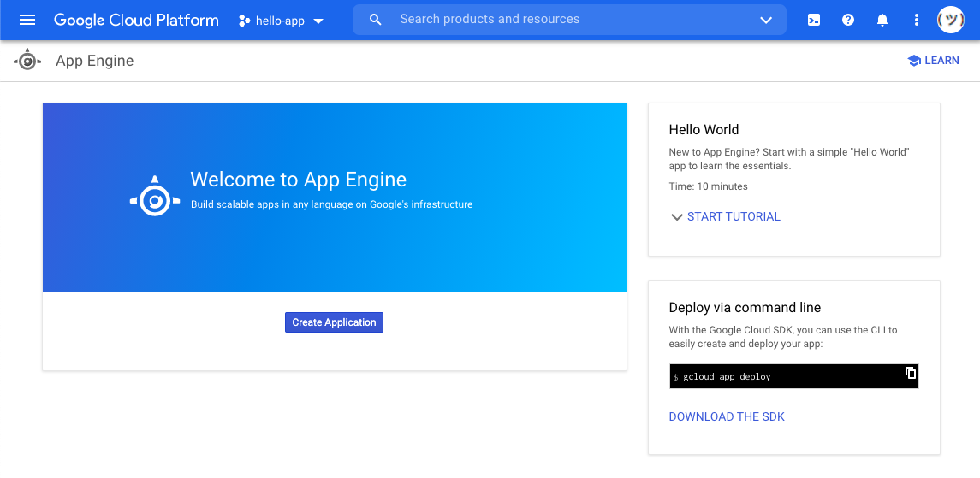Screen dimensions: 980x478
Task: Copy the gcloud app deploy command
Action: (911, 373)
